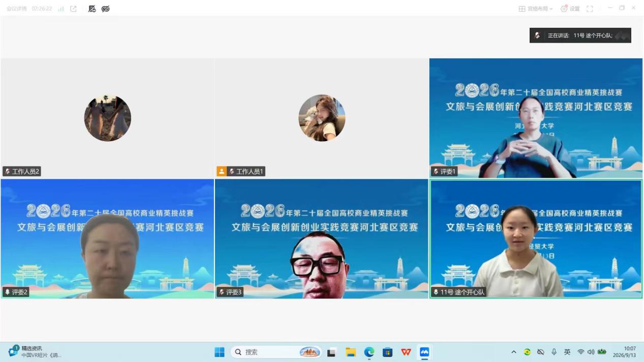Toggle the hide non-video participants eye icon
The height and width of the screenshot is (362, 644).
click(106, 9)
